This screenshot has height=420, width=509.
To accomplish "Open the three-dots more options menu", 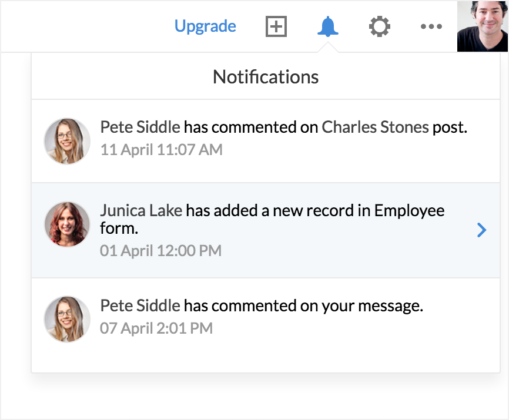I will pos(431,26).
